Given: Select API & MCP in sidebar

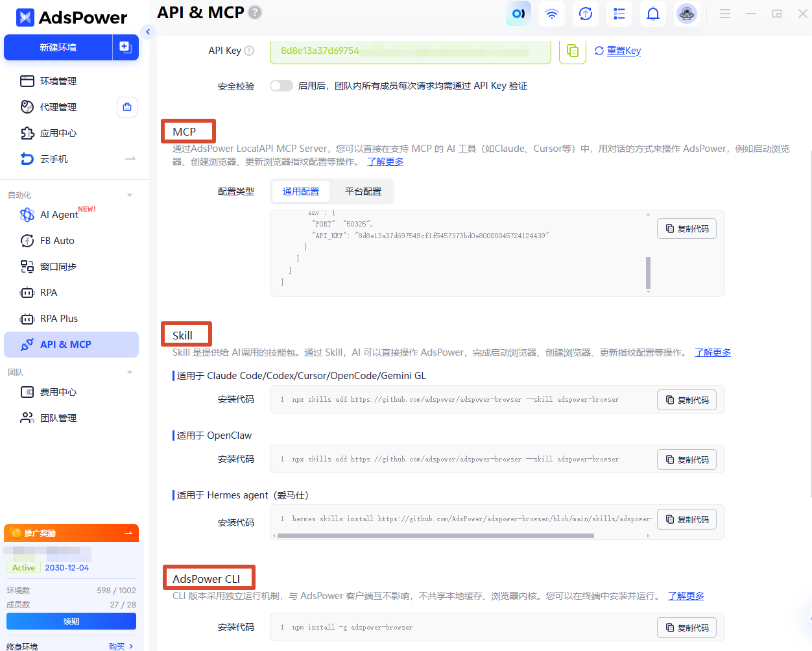Looking at the screenshot, I should (x=71, y=345).
